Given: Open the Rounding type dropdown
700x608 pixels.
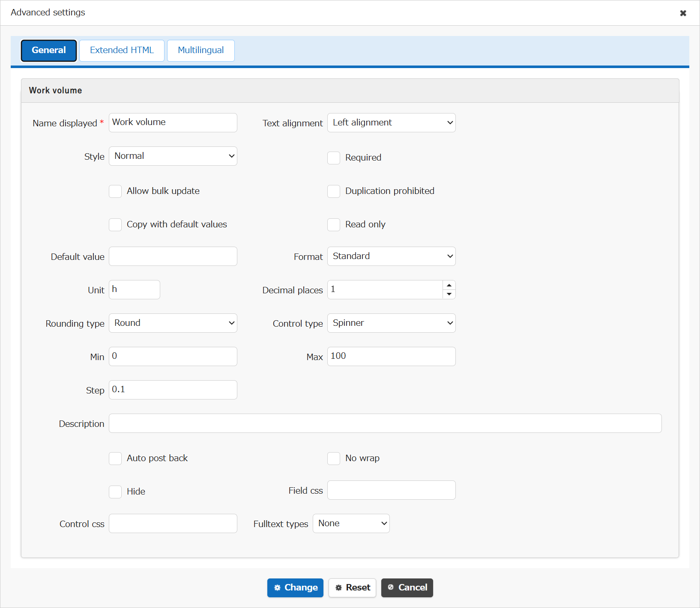Looking at the screenshot, I should point(173,323).
